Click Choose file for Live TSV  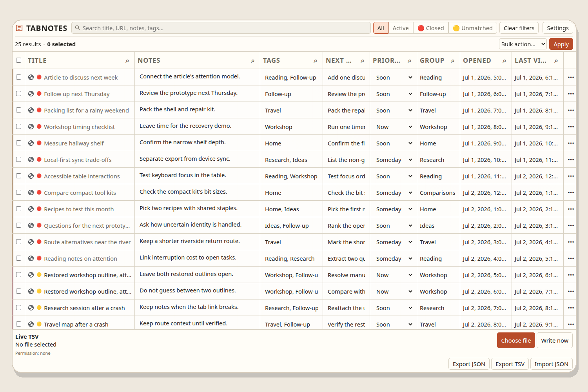pos(516,340)
